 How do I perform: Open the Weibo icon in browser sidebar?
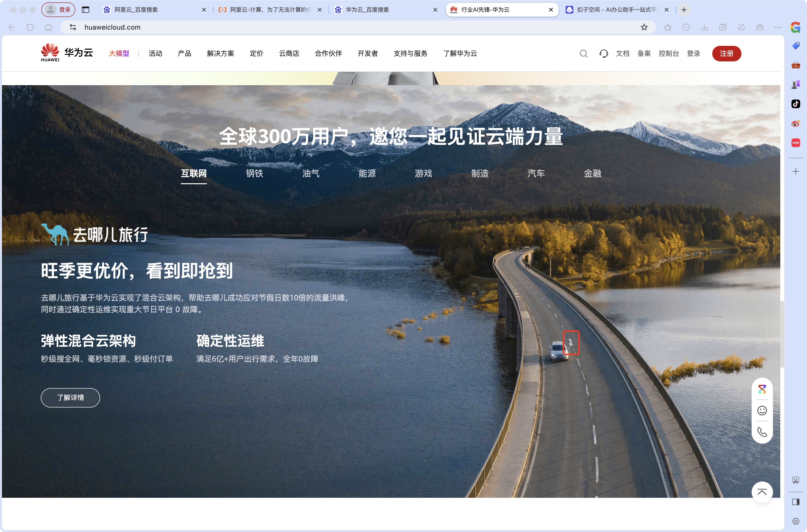[795, 124]
